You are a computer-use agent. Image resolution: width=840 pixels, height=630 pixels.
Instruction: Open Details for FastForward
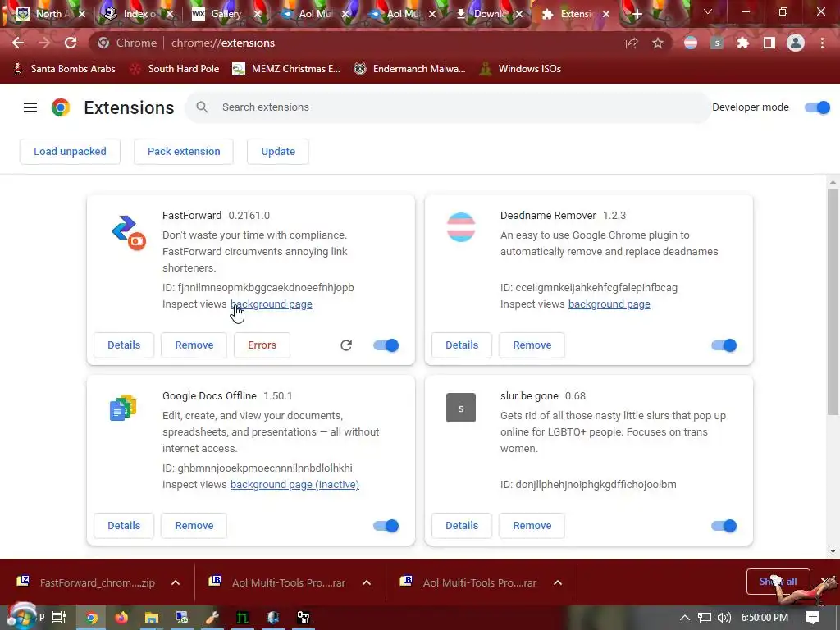coord(124,345)
